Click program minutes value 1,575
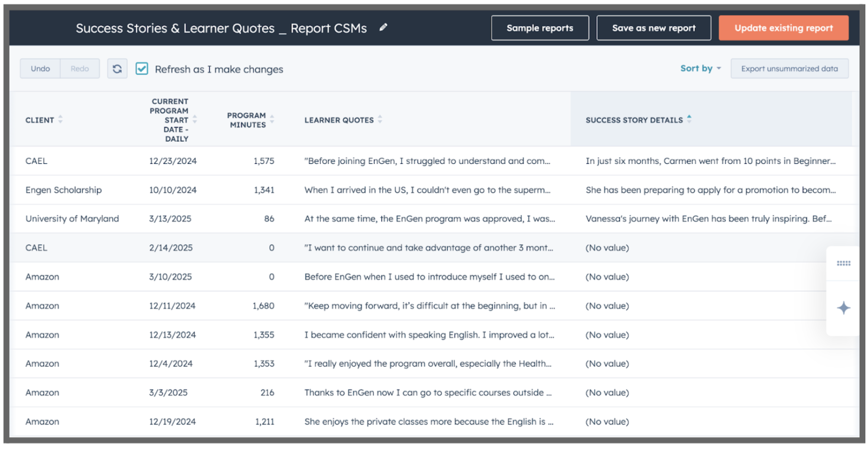Screen dimensions: 868x450 pyautogui.click(x=264, y=161)
